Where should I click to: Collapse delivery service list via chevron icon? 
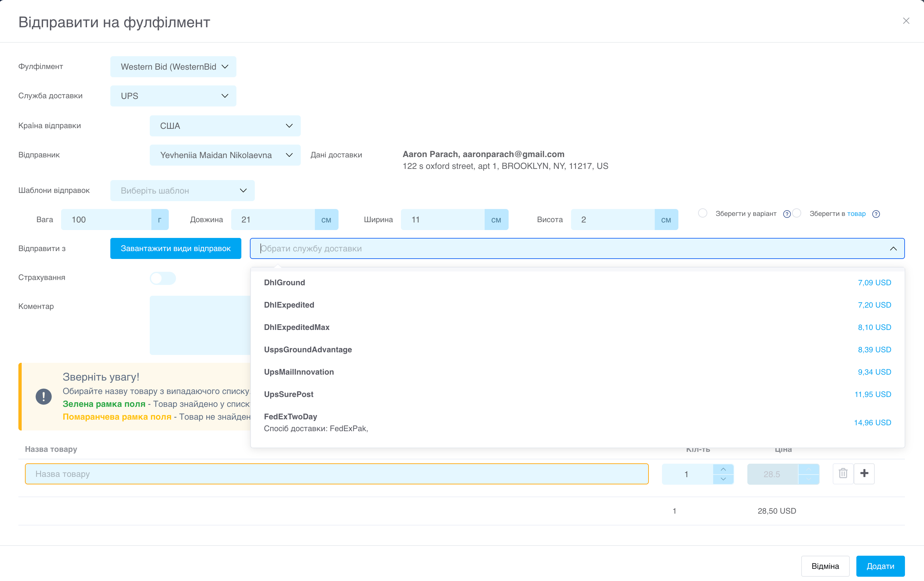tap(893, 248)
